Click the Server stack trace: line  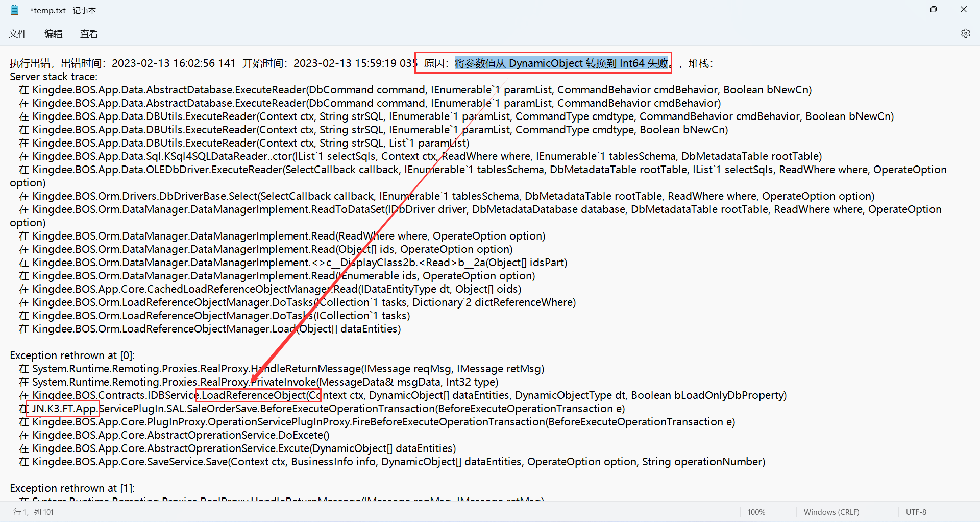tap(54, 77)
